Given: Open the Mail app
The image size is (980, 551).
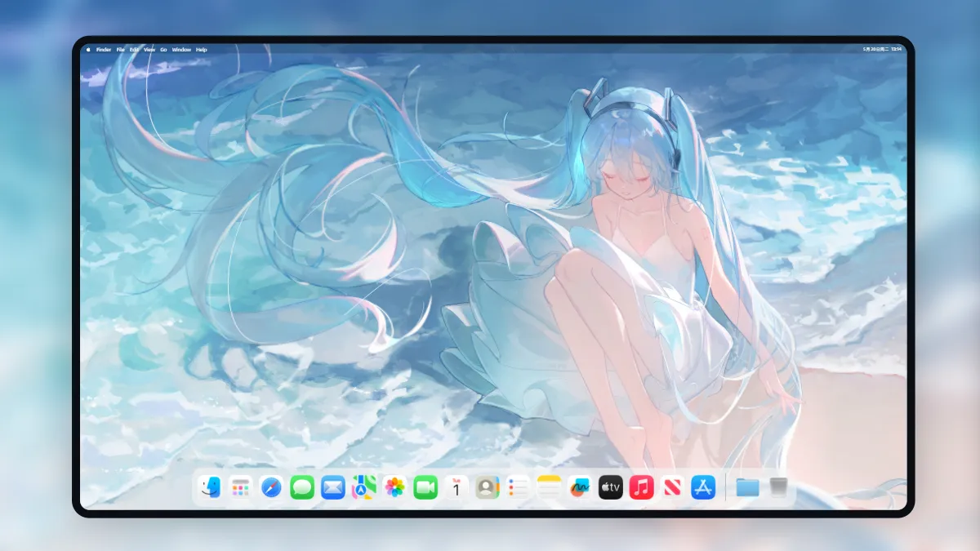Looking at the screenshot, I should pos(333,488).
